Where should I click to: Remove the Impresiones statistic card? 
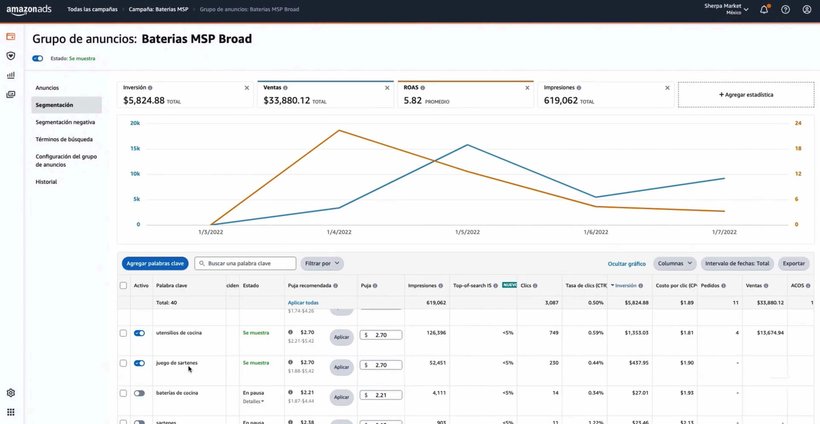(x=667, y=88)
